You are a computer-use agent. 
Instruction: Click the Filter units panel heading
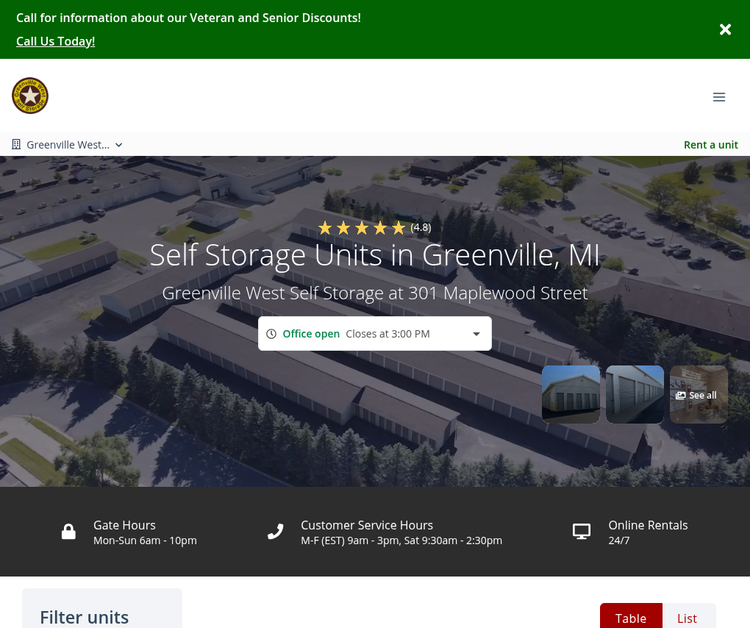coord(84,616)
